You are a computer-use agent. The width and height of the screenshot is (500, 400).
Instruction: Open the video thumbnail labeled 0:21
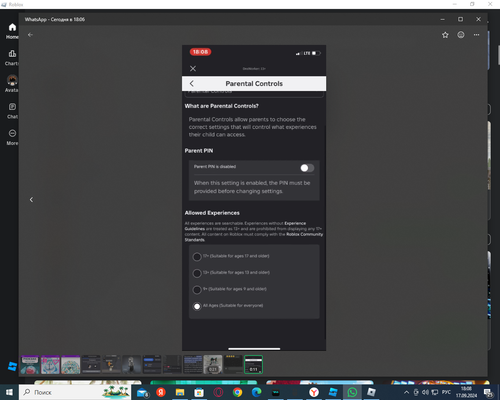click(x=213, y=365)
